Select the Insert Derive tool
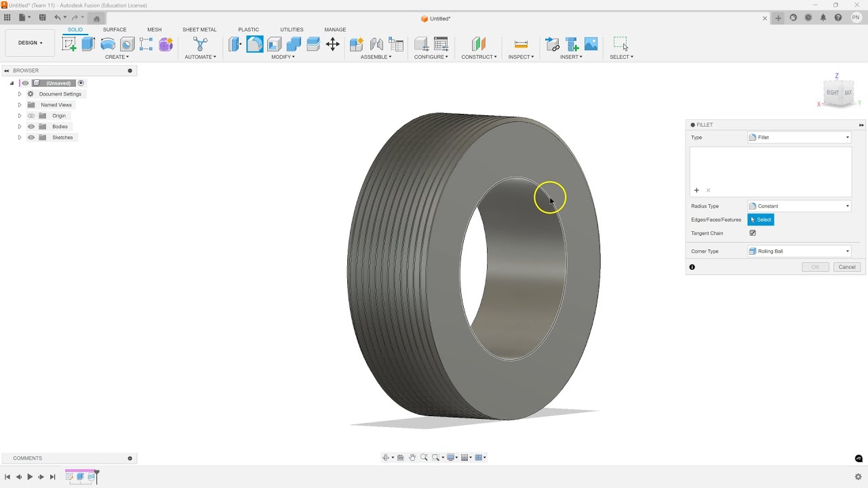868x488 pixels. click(552, 44)
